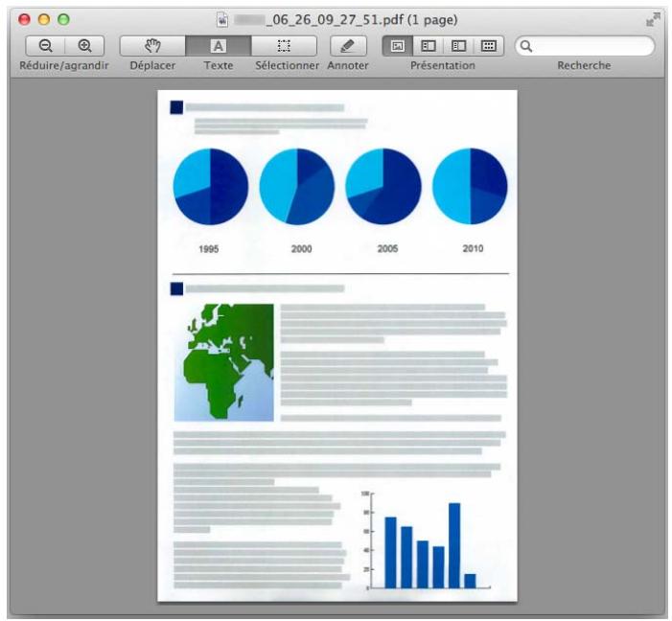Choose the Sélectionner rectangle tool
672x621 pixels.
tap(284, 45)
